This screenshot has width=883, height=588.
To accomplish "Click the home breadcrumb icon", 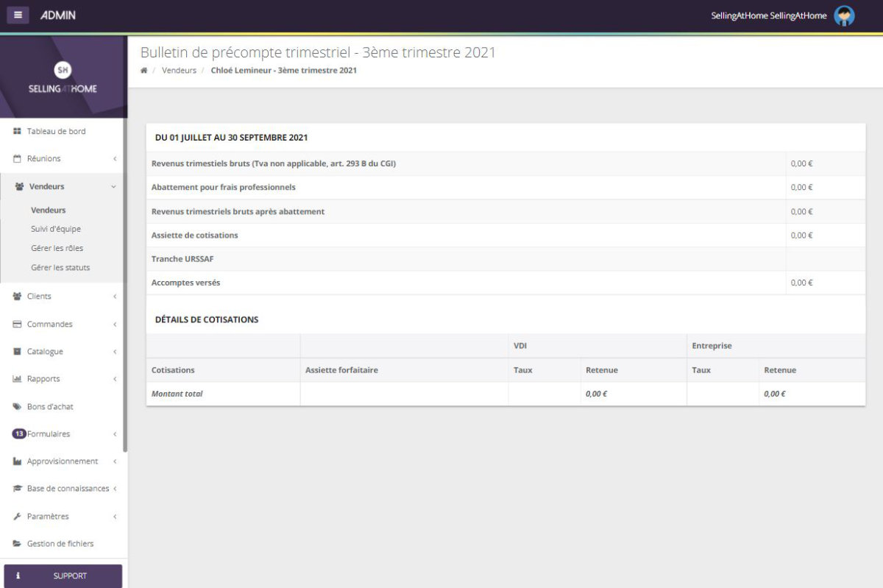I will (x=144, y=71).
